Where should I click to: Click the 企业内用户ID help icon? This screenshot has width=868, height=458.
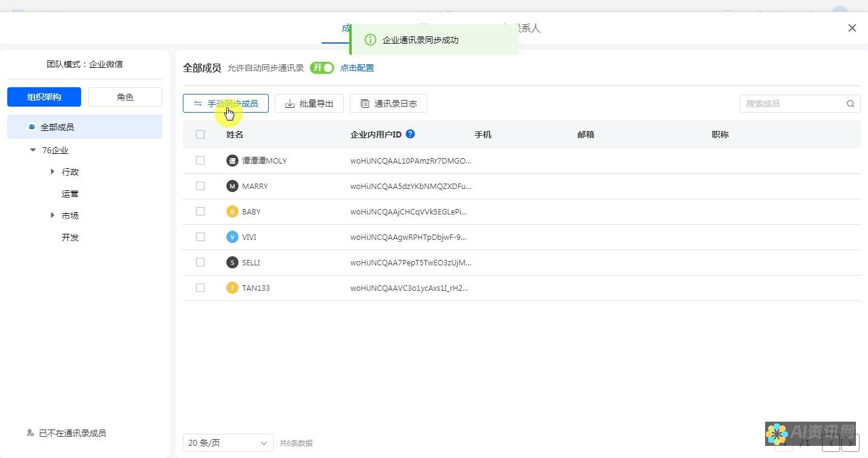coord(410,134)
